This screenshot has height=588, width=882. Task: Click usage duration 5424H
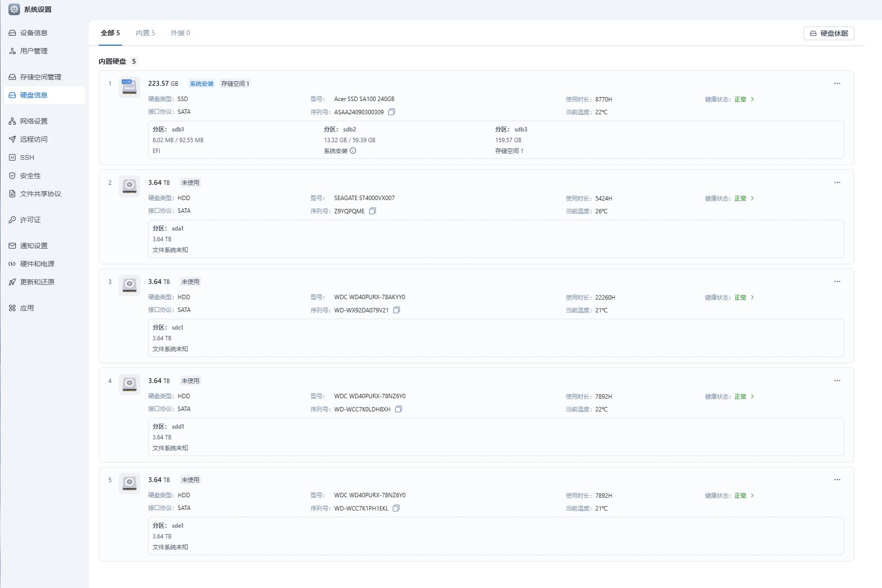(x=604, y=199)
